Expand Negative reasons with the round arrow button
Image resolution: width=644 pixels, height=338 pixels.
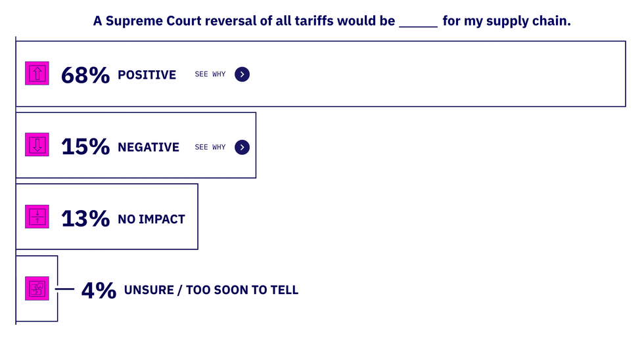tap(242, 147)
